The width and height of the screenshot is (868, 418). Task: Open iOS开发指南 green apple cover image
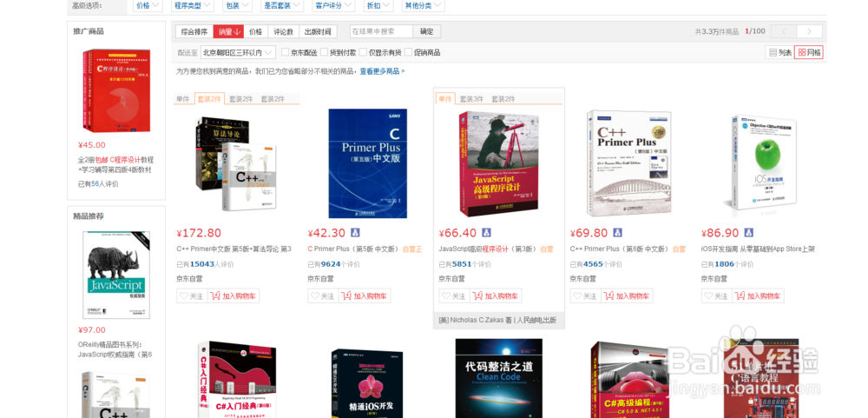point(764,162)
